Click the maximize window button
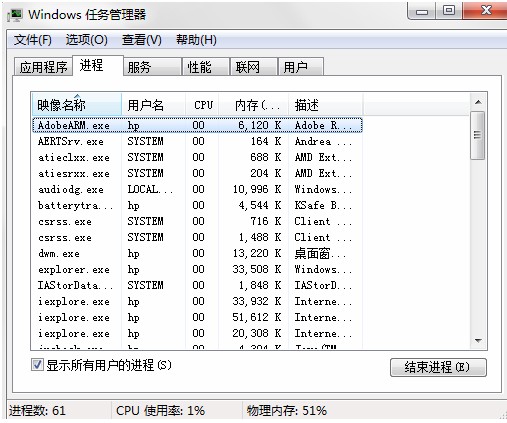Viewport: 507px width, 423px height. [449, 11]
